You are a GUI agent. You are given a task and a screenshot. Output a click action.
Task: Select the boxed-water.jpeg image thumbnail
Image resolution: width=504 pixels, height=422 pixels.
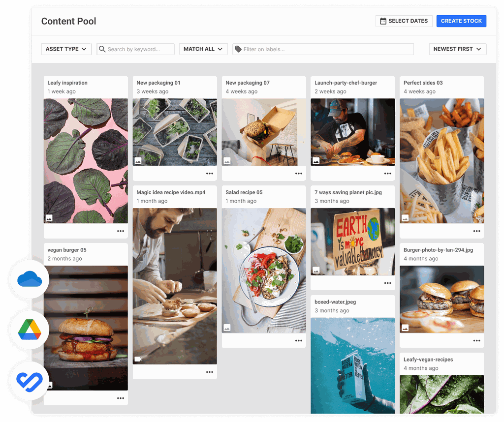[352, 365]
